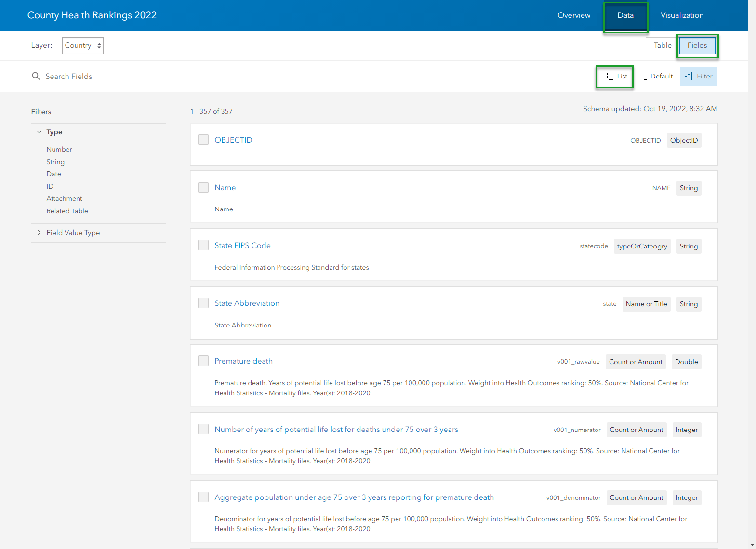The width and height of the screenshot is (756, 549).
Task: Select the Name field checkbox
Action: coord(203,187)
